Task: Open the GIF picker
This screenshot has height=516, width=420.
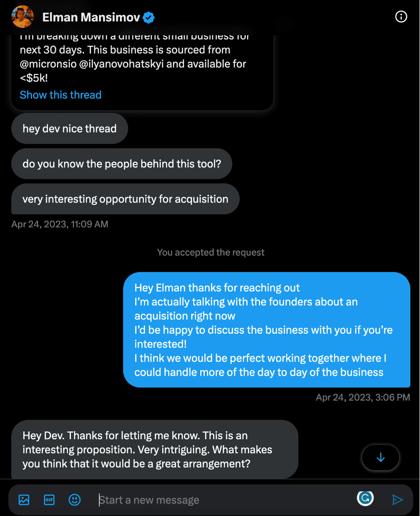Action: pyautogui.click(x=49, y=500)
